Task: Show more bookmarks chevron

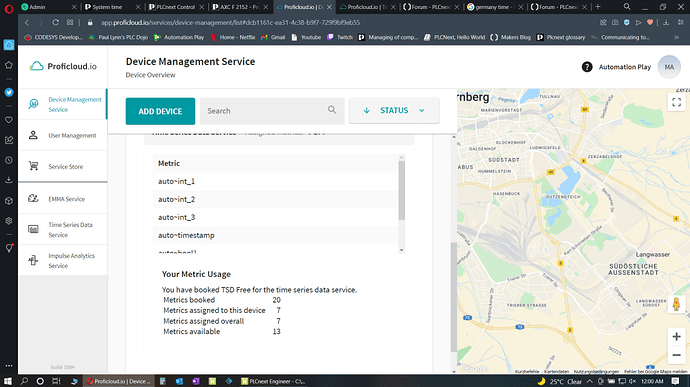Action: [676, 37]
